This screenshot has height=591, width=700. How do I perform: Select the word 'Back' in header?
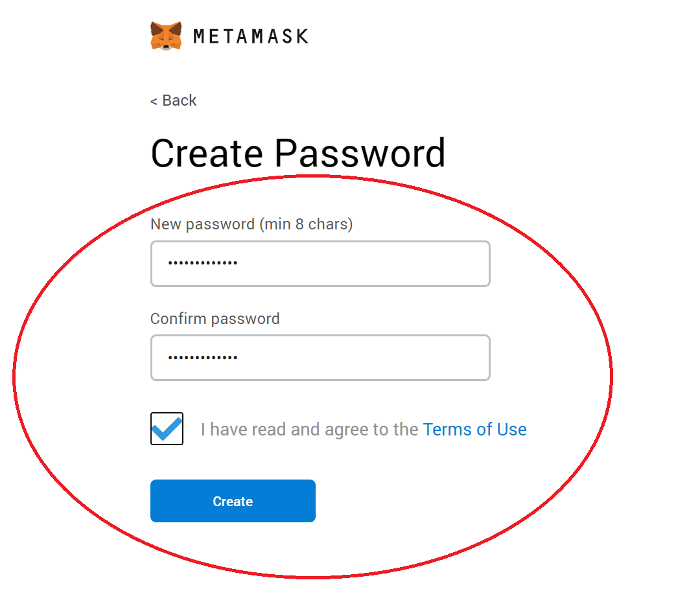(x=179, y=100)
